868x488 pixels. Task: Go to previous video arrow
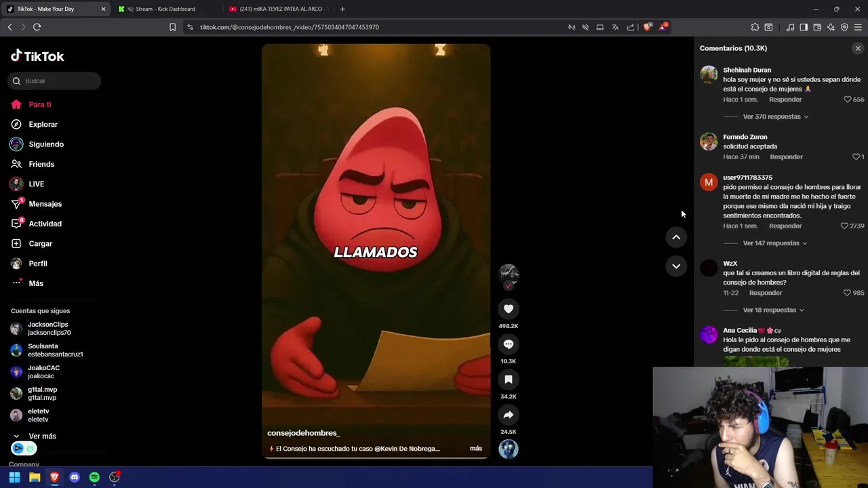[x=676, y=237]
